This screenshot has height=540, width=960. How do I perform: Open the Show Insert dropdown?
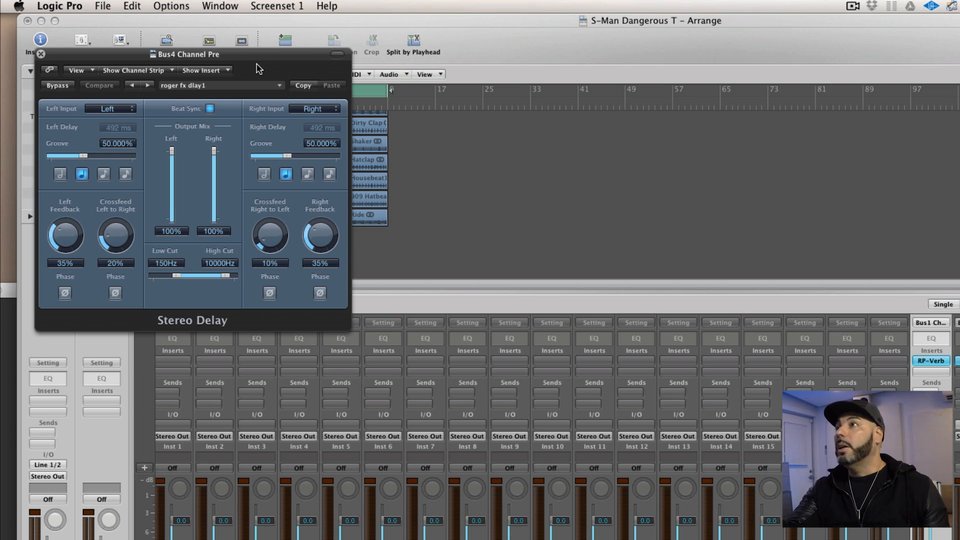[x=206, y=70]
